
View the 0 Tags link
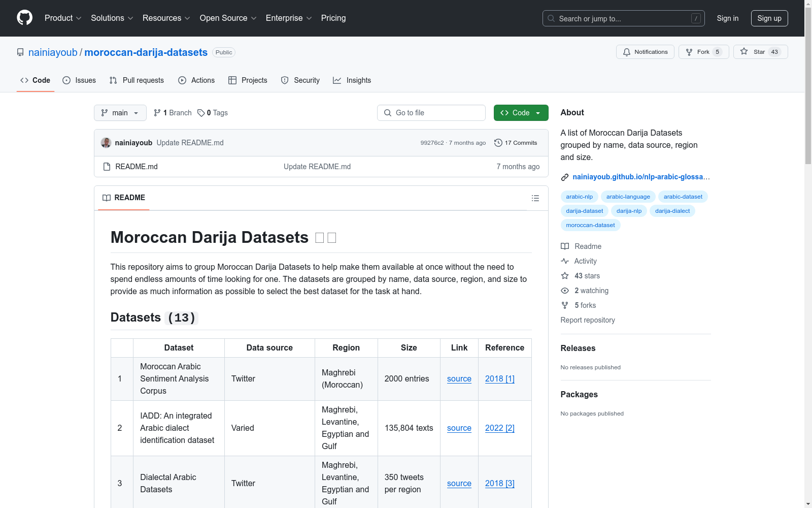(x=213, y=113)
